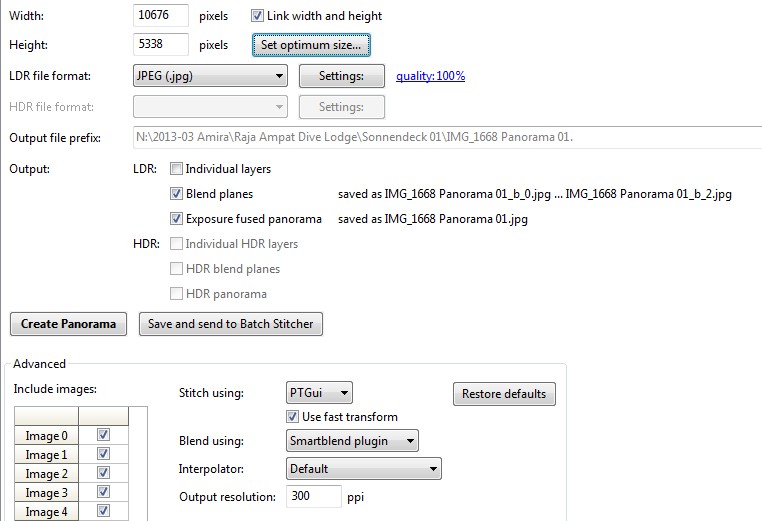Uncheck Image 0 in include list
This screenshot has height=521, width=762.
coord(103,436)
